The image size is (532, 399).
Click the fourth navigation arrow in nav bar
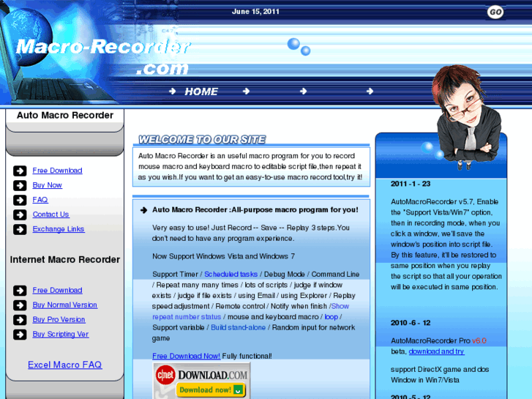click(370, 91)
